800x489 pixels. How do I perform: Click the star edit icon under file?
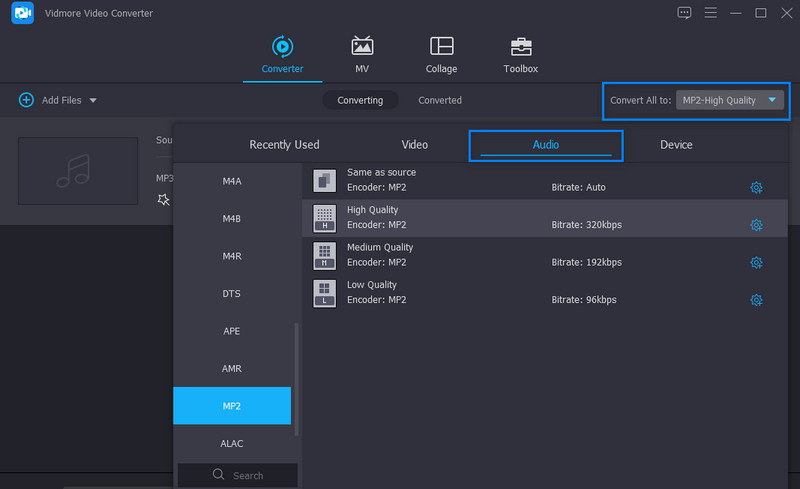pos(164,199)
